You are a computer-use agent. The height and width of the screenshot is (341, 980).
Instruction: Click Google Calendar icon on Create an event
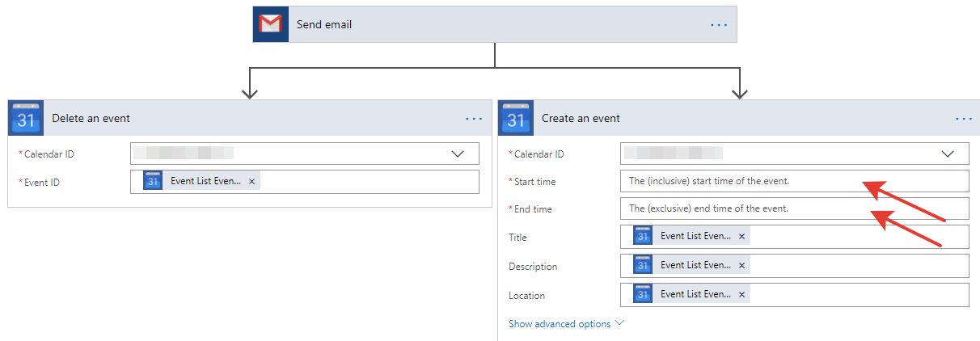click(x=516, y=119)
